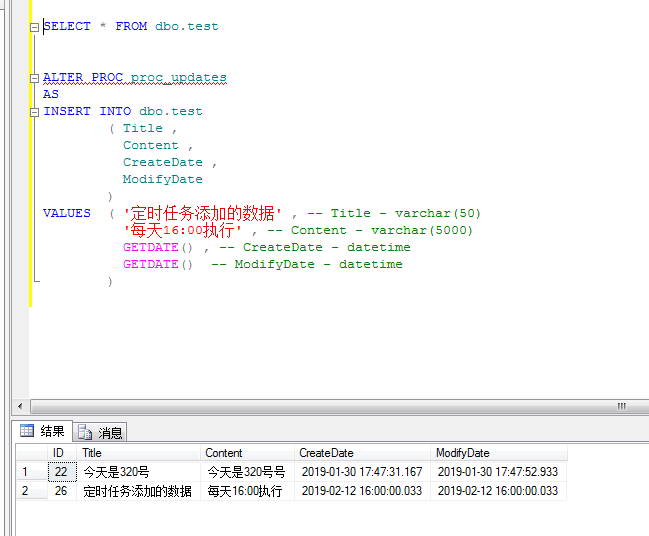Click the ALTER keyword in the editor
The image size is (649, 536).
[x=63, y=77]
